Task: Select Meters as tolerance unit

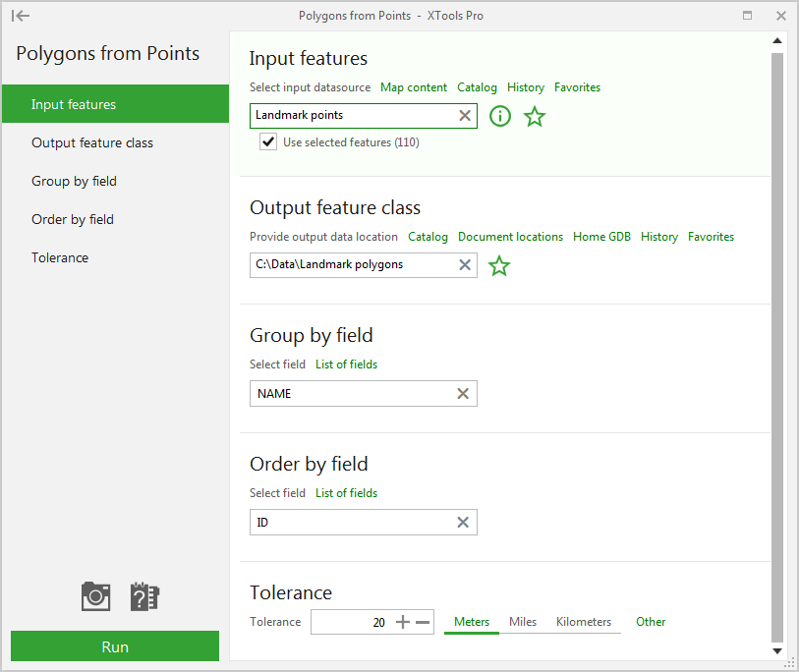Action: 472,622
